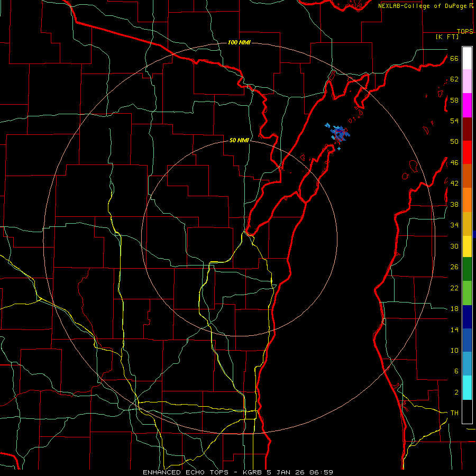Click the 06:59 timestamp text
Viewport: 476px width, 476px height.
(321, 472)
